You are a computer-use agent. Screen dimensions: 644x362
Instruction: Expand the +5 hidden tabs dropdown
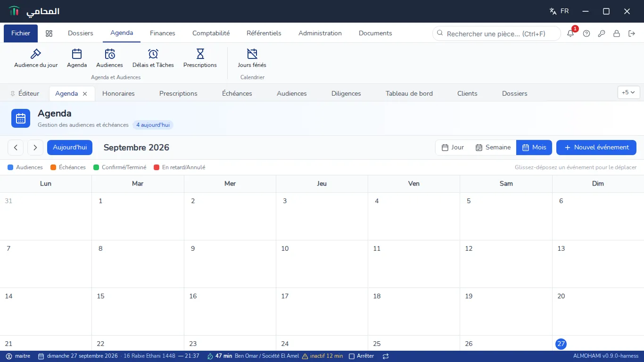pos(629,92)
